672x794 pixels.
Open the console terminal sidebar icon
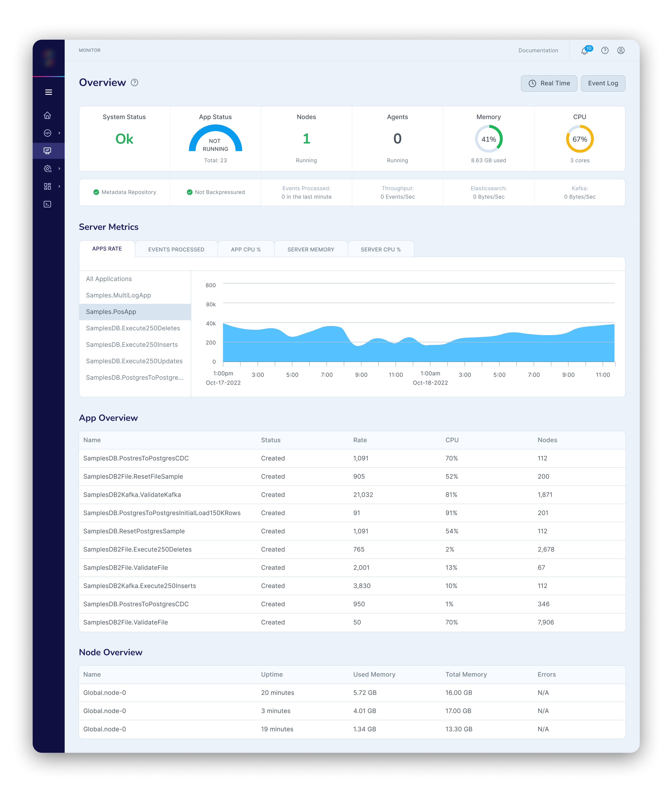coord(48,204)
